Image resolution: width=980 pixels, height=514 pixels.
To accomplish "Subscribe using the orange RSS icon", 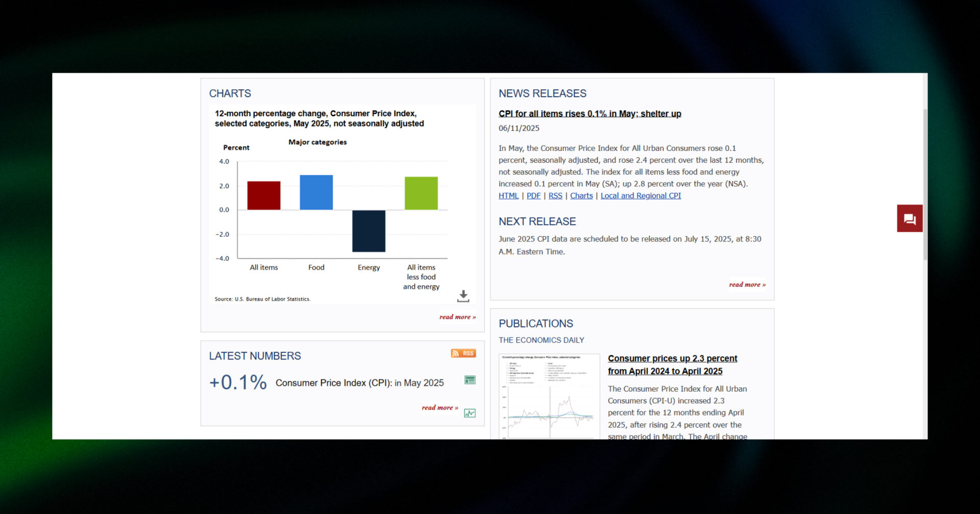I will click(x=462, y=353).
